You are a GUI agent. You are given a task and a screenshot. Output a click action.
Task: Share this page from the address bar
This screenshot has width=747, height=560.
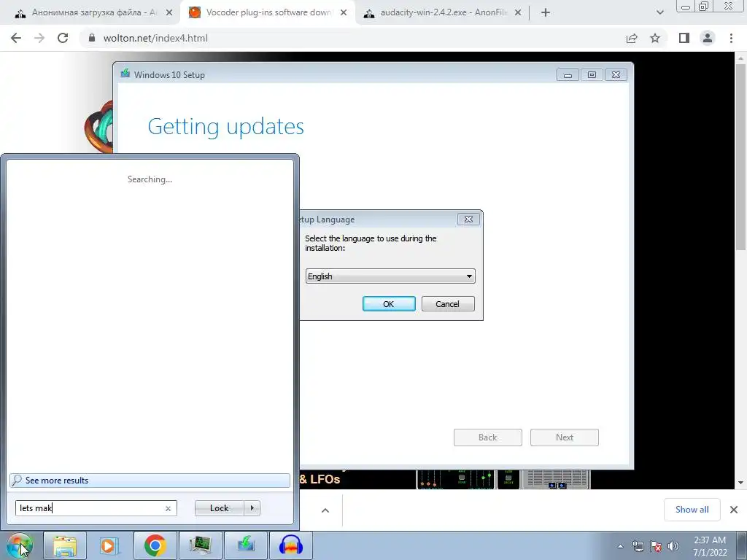pyautogui.click(x=632, y=38)
